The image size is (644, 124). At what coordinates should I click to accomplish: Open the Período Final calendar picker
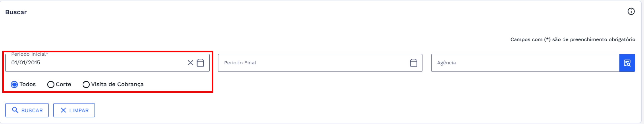(414, 63)
